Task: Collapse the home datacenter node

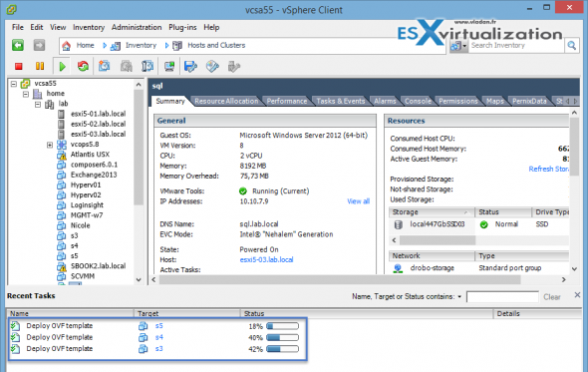Action: [26, 94]
